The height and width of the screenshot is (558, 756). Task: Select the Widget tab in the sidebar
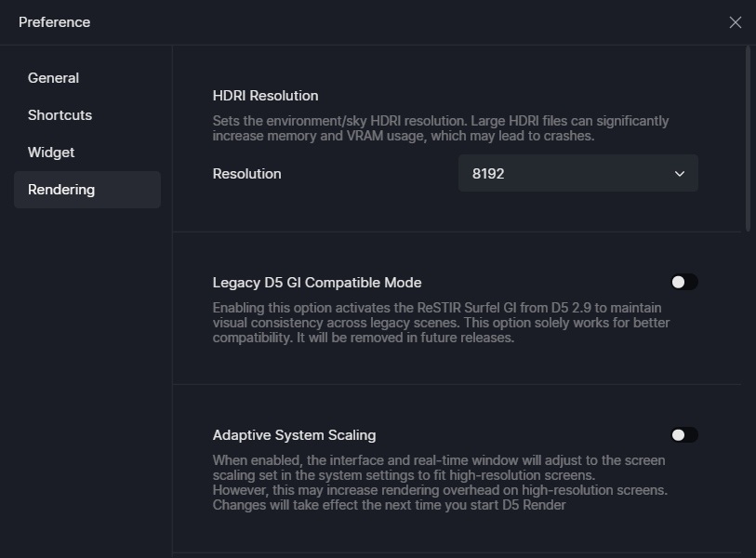click(x=51, y=153)
